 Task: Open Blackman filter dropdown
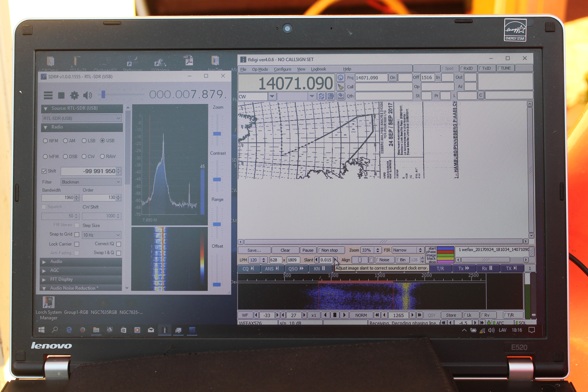(x=91, y=182)
